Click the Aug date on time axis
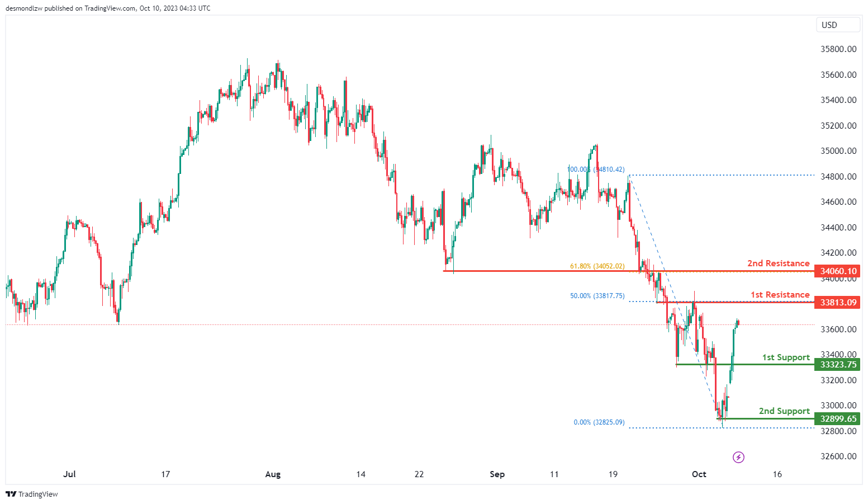This screenshot has width=868, height=504. tap(273, 474)
